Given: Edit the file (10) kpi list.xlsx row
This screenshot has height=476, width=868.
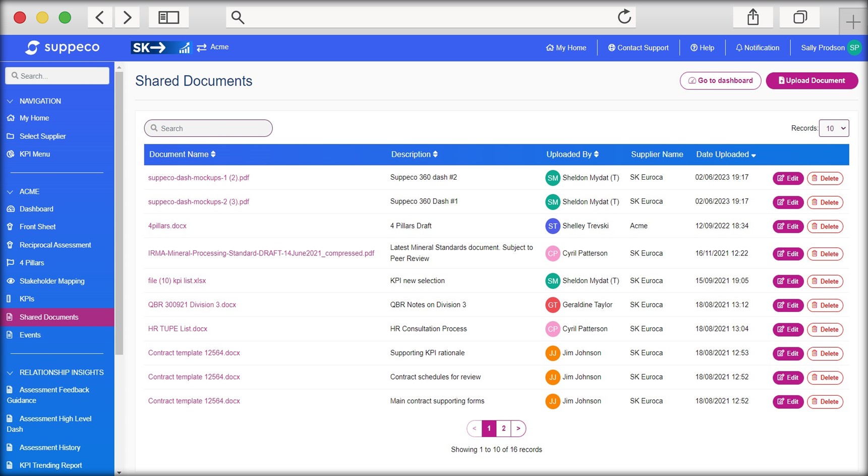Looking at the screenshot, I should (788, 281).
